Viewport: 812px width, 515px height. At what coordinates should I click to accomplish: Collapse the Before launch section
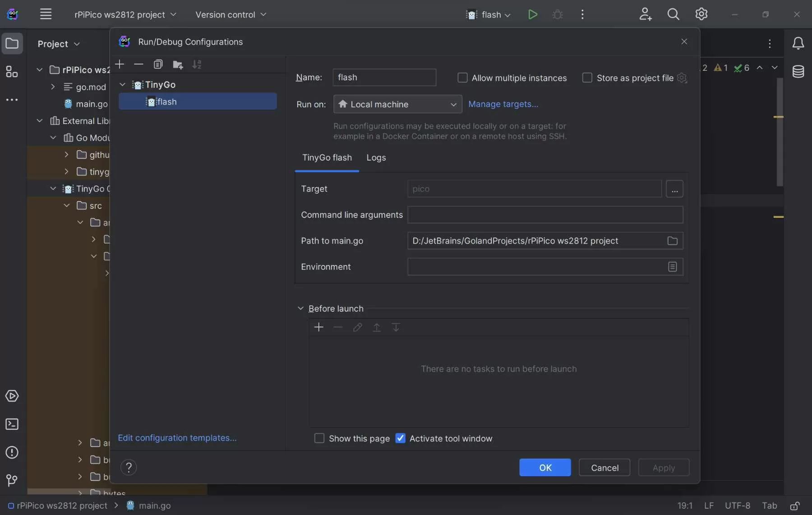300,308
